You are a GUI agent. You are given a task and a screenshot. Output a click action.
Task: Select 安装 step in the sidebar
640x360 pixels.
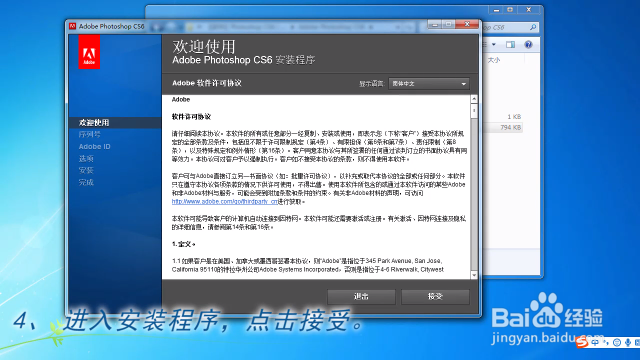pos(86,170)
